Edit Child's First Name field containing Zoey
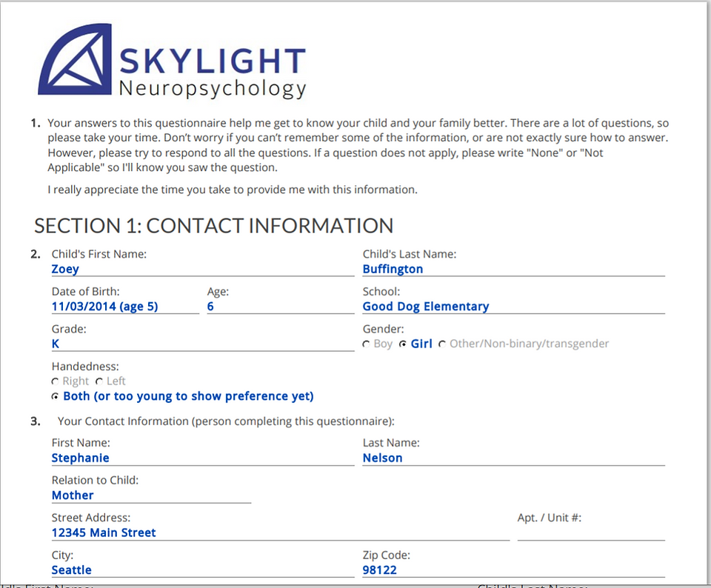 point(203,270)
